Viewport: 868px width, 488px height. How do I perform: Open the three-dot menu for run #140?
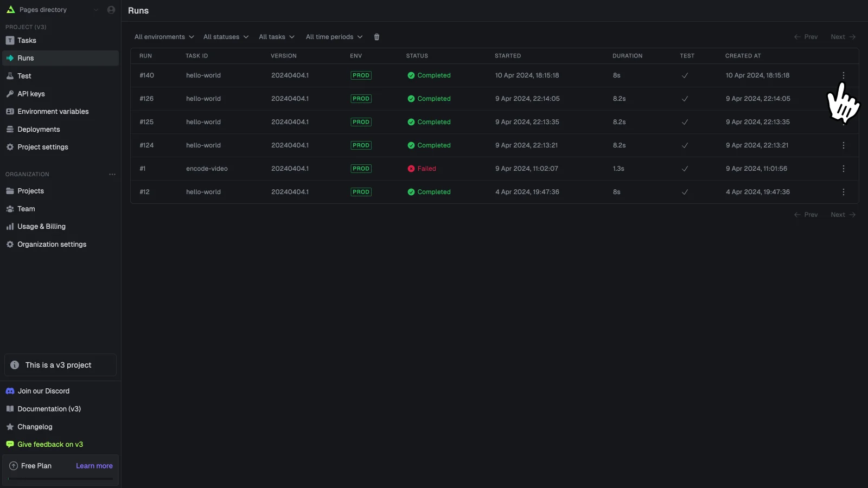pyautogui.click(x=843, y=75)
